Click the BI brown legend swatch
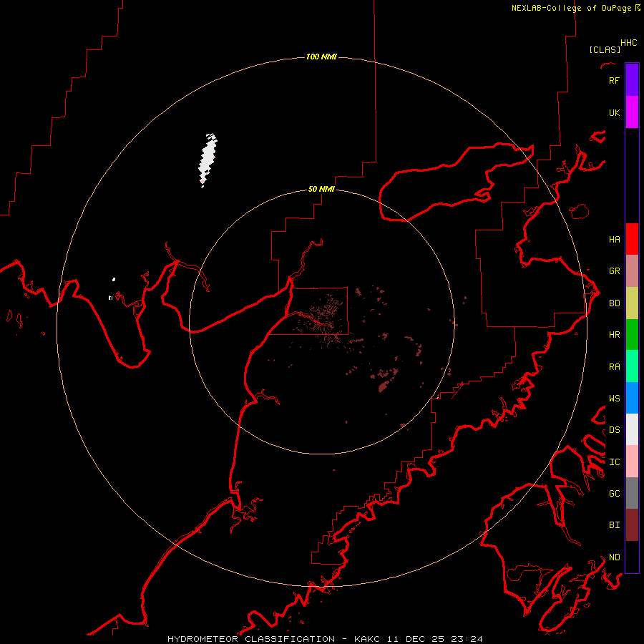644x644 pixels. (x=632, y=525)
